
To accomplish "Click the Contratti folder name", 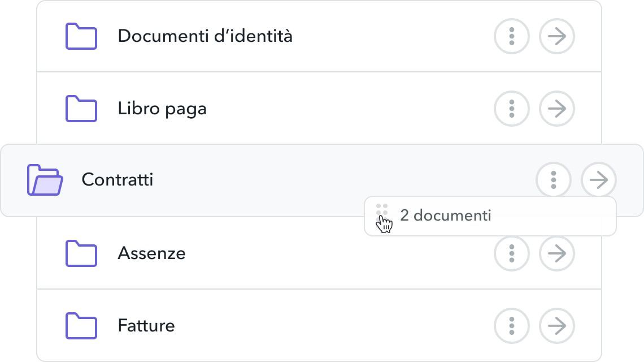I will tap(118, 180).
